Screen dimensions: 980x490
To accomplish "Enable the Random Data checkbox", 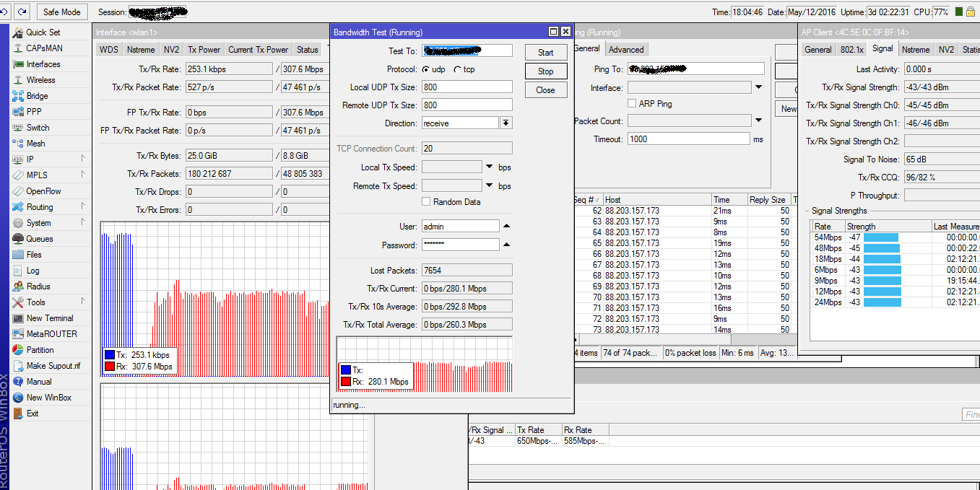I will (426, 202).
